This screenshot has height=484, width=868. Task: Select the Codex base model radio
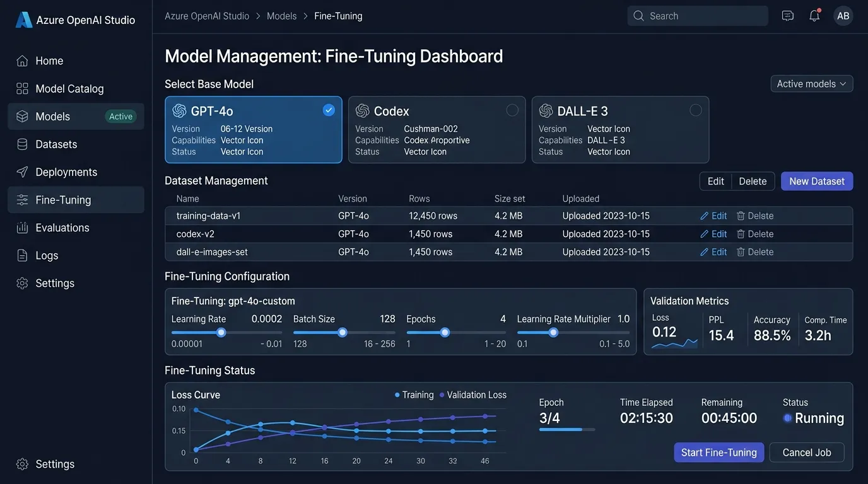[512, 110]
